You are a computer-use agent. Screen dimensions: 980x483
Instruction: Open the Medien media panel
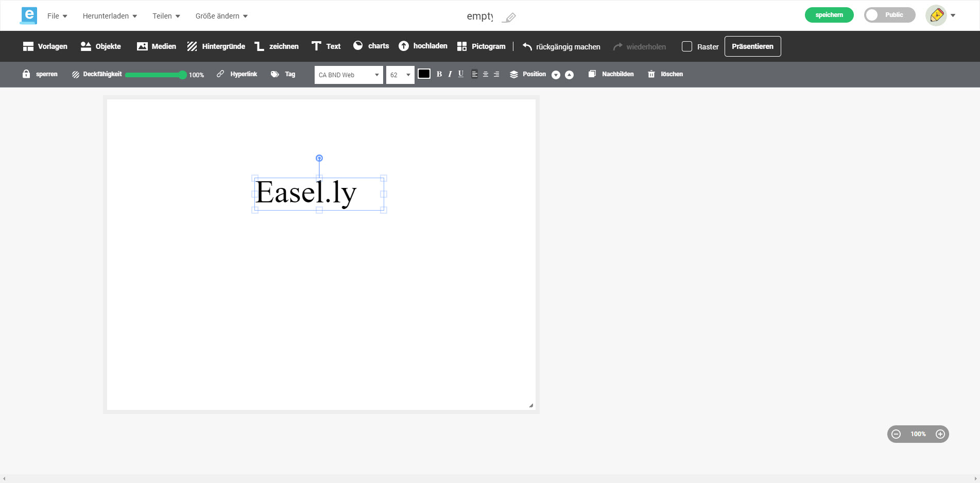click(x=157, y=46)
